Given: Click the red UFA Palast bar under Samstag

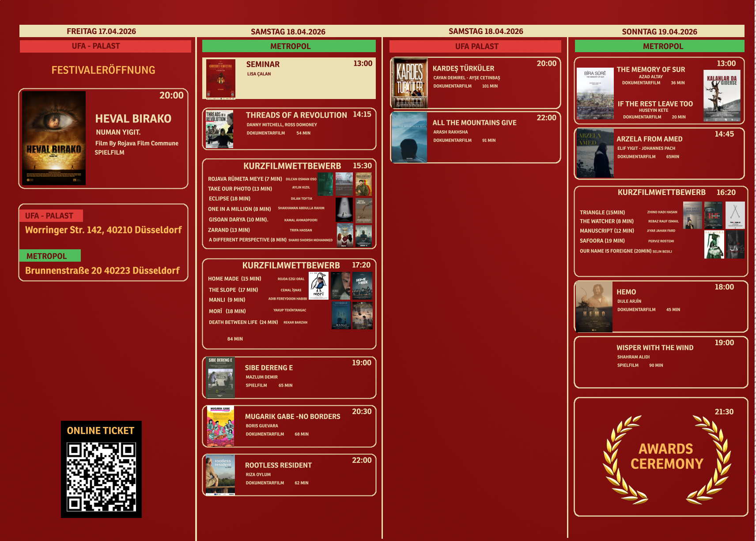Looking at the screenshot, I should pyautogui.click(x=476, y=46).
